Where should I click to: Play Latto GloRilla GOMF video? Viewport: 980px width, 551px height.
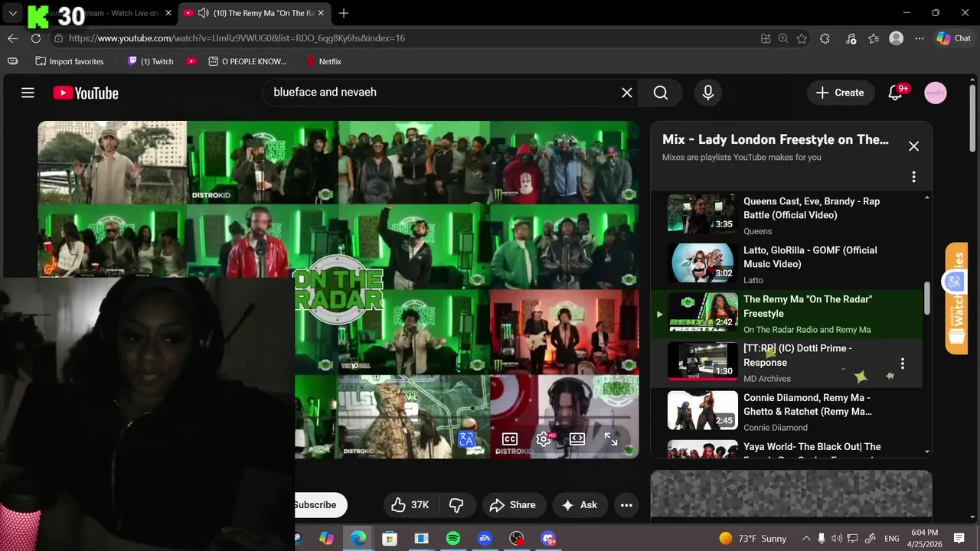(789, 264)
